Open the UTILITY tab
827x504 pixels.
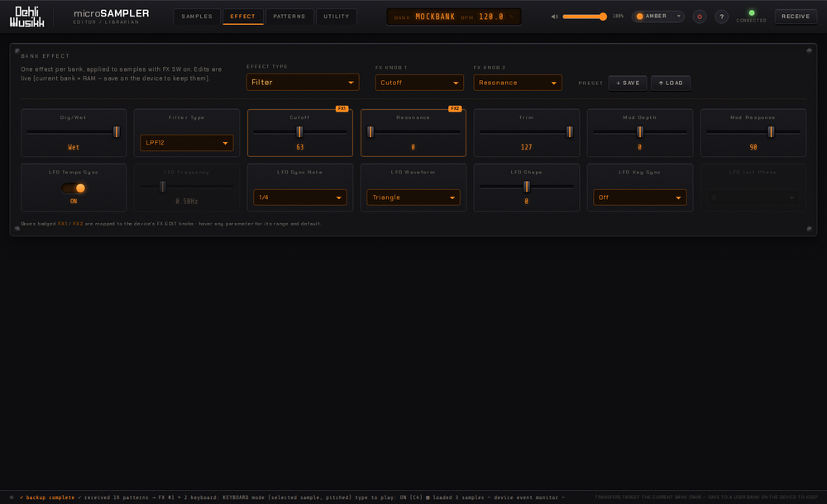pos(337,17)
